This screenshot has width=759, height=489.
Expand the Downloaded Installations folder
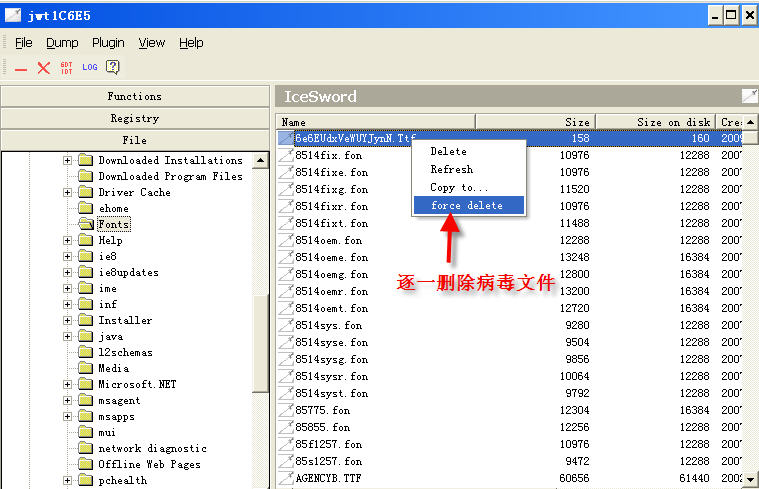pos(67,160)
